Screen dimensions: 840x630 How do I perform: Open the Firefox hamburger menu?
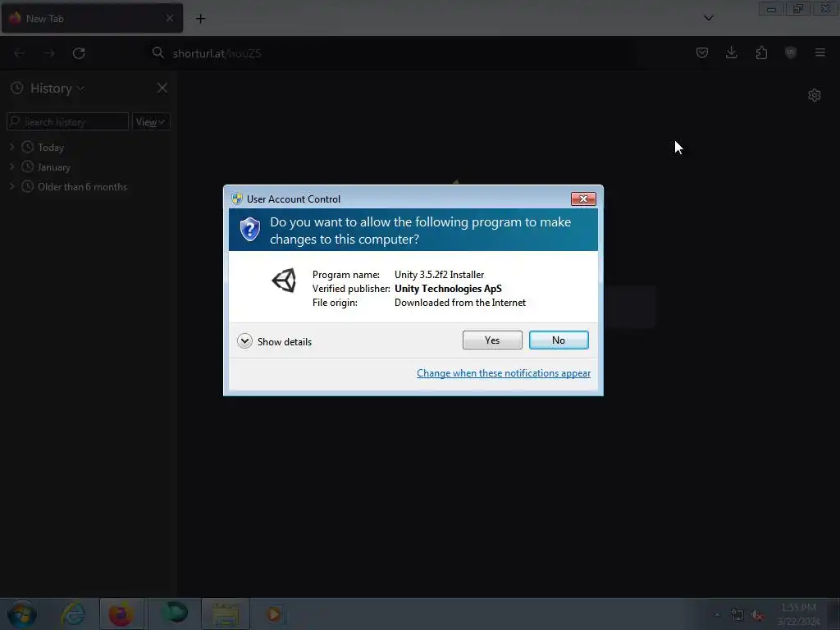[820, 52]
